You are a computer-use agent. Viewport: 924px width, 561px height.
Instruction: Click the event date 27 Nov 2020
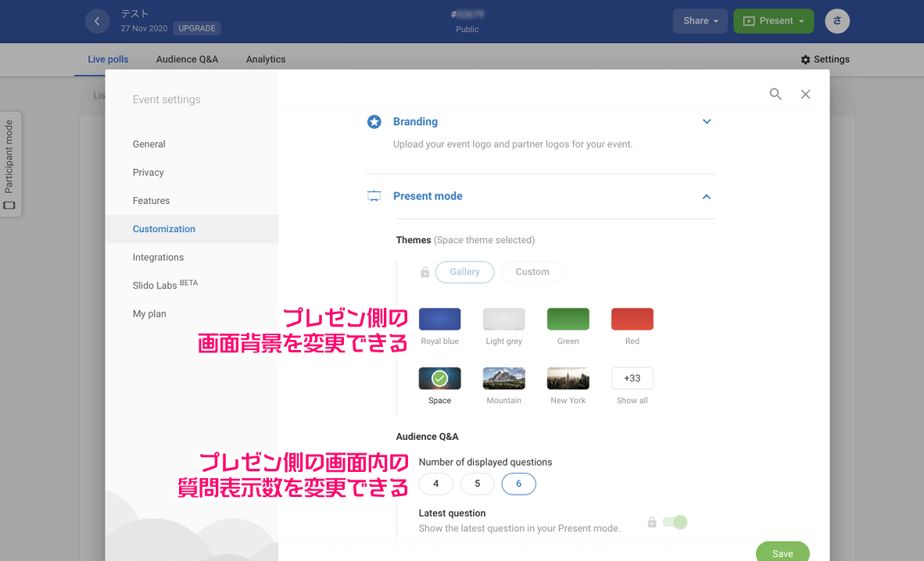[x=145, y=28]
